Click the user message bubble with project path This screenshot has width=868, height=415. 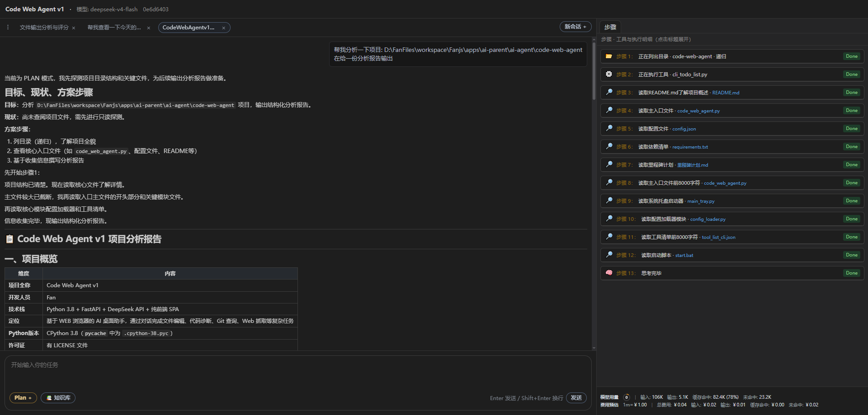tap(458, 54)
